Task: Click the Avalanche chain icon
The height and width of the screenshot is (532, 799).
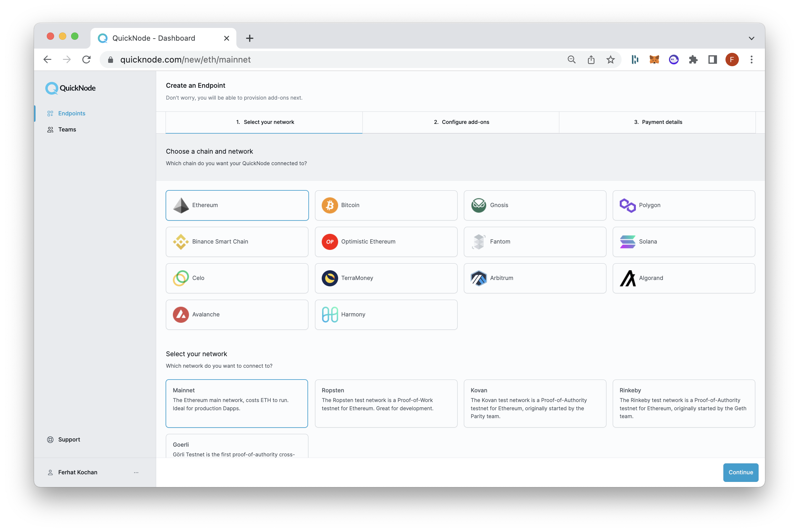Action: coord(181,314)
